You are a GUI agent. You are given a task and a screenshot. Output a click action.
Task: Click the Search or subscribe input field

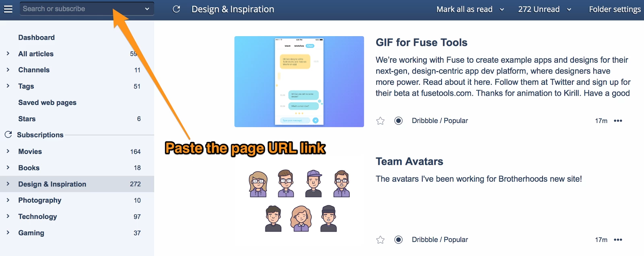click(80, 9)
